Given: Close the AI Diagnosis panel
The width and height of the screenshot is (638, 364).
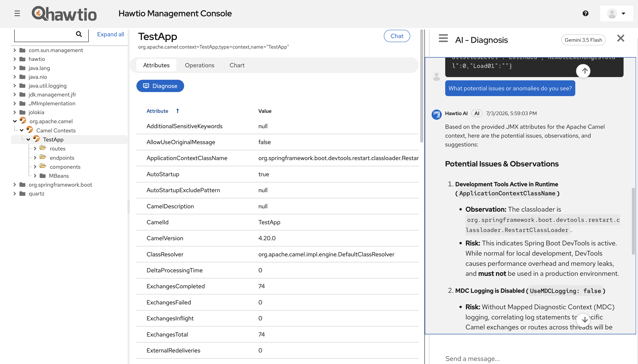Looking at the screenshot, I should tap(620, 38).
